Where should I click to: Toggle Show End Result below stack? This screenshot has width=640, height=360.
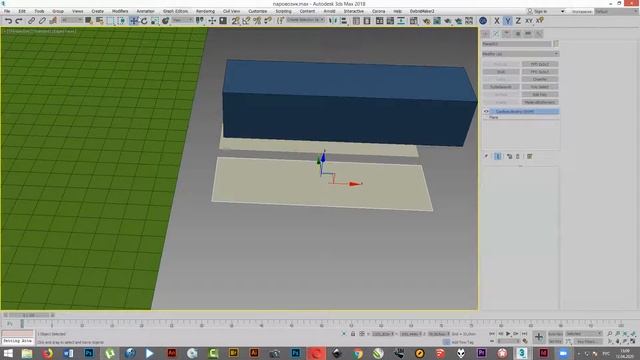(498, 156)
